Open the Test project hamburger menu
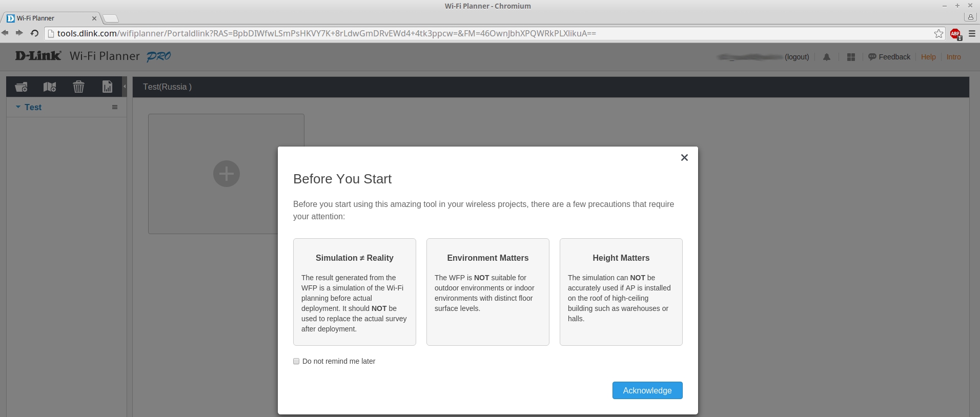 (115, 107)
